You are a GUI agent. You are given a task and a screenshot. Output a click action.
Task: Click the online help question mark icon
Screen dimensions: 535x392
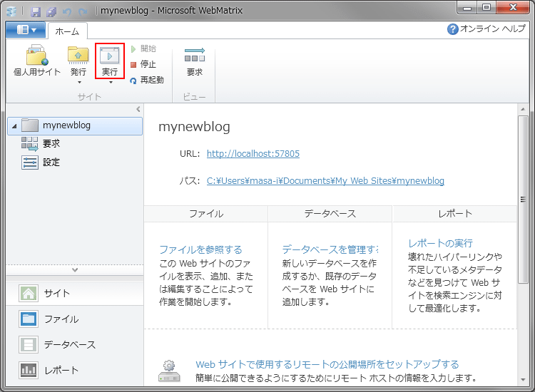452,29
